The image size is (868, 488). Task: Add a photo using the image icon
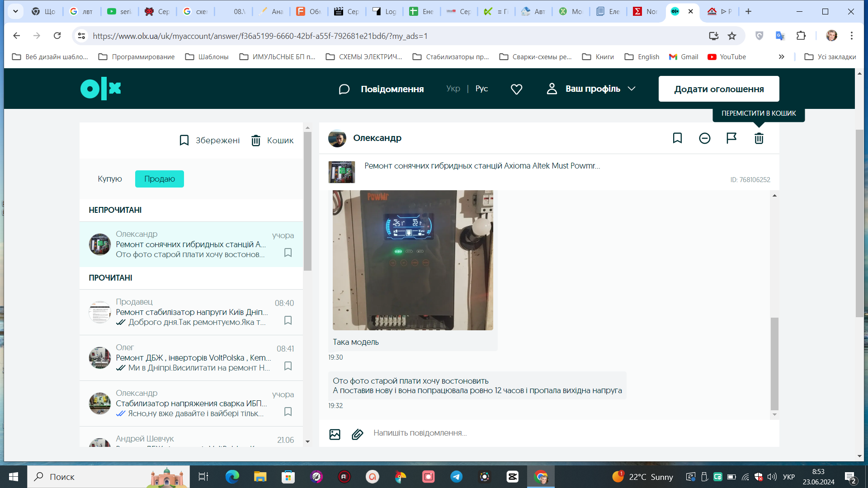point(335,434)
